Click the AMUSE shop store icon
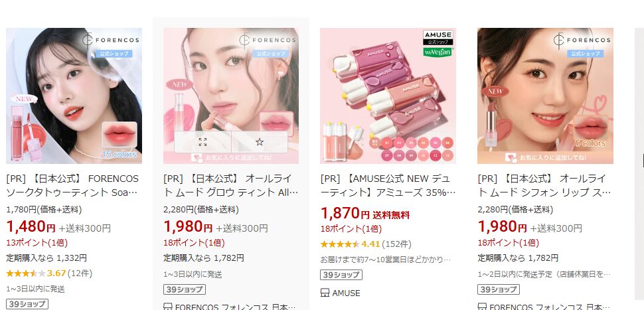644x310 pixels. [x=325, y=293]
